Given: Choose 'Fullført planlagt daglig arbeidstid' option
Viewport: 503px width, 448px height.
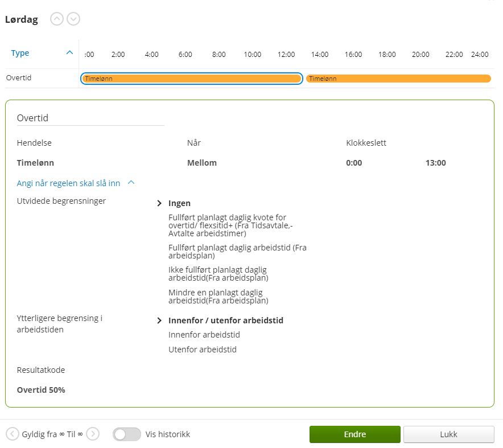Looking at the screenshot, I should [x=237, y=252].
